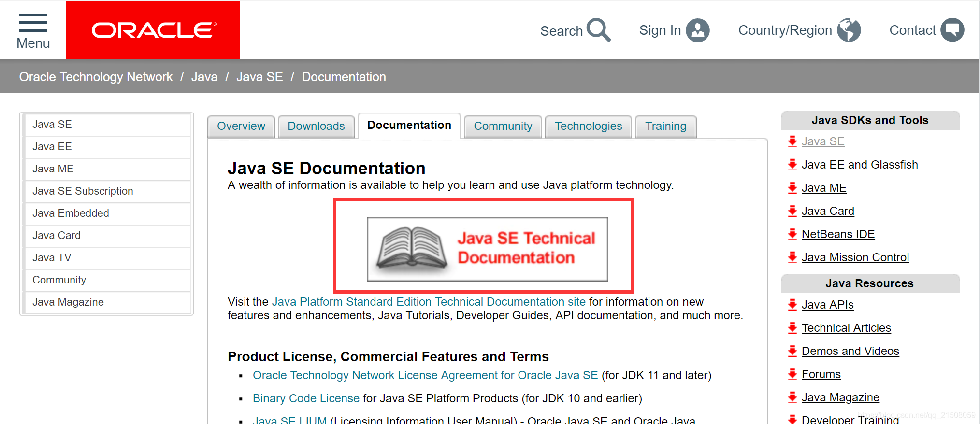Screen dimensions: 980x424
Task: Click download icon beside NetBeans IDE
Action: [x=793, y=234]
